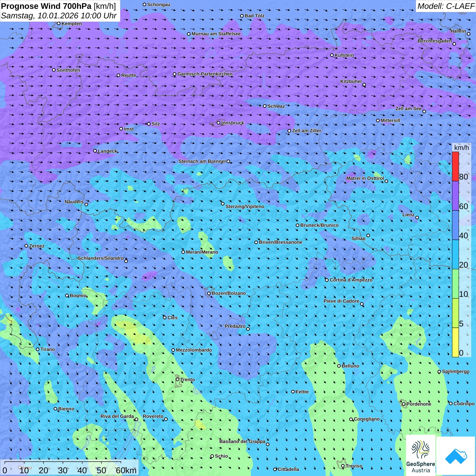Click the Reutte label
The height and width of the screenshot is (476, 476).
pyautogui.click(x=129, y=75)
